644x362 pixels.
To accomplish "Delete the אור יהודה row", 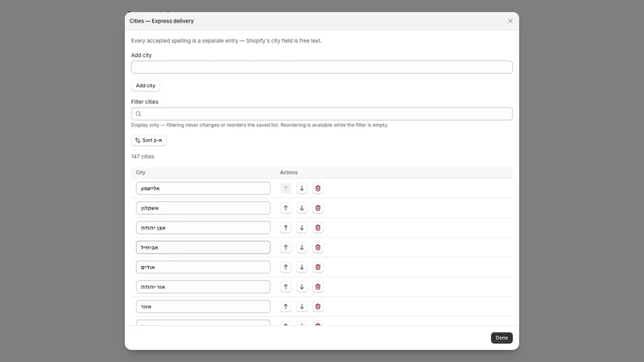I will pyautogui.click(x=317, y=287).
